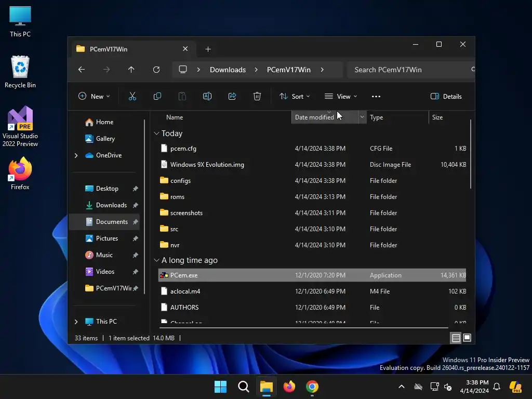Click the PC monitor icon in address bar

183,70
